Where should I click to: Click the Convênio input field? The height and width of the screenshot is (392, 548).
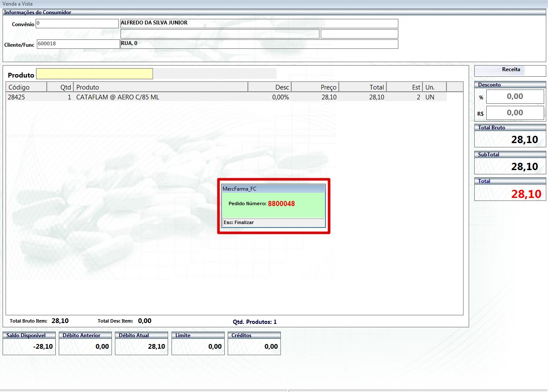tap(77, 24)
